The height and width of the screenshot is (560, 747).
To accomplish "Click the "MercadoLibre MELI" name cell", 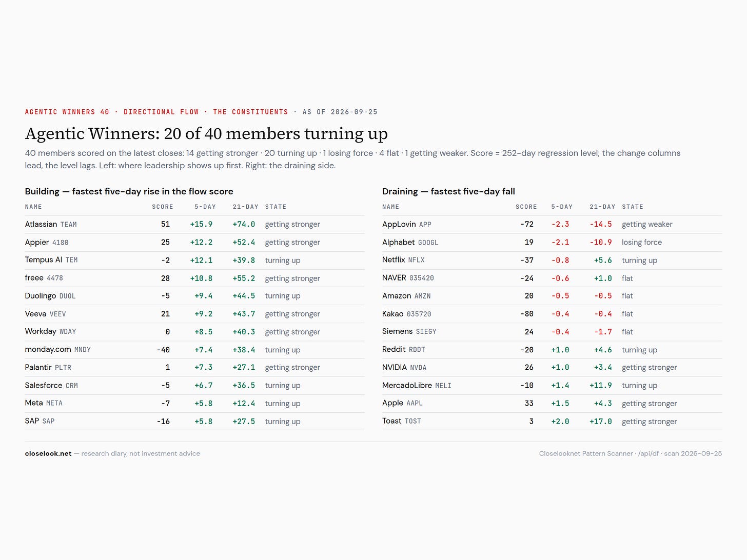I will pos(417,385).
